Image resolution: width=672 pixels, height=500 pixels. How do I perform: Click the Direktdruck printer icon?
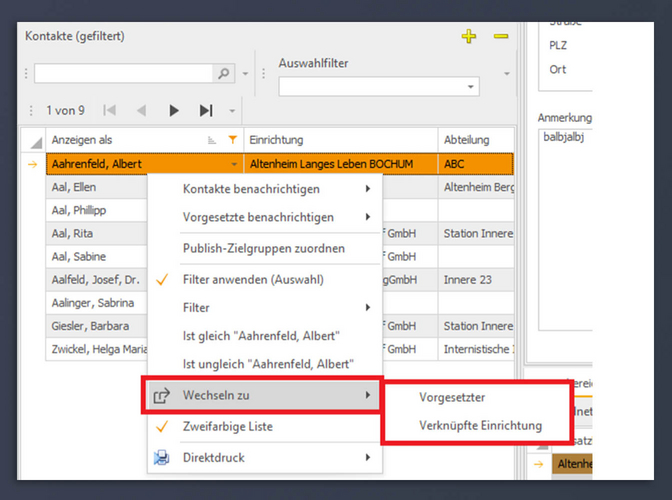[161, 458]
